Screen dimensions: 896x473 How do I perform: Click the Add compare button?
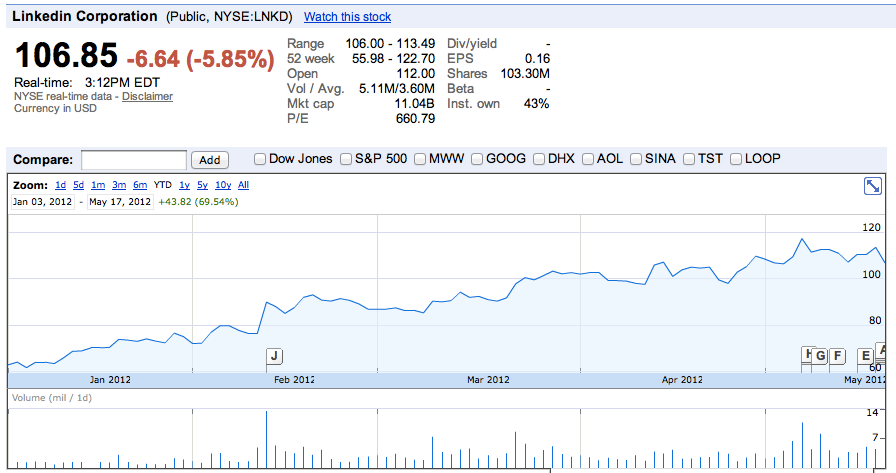pos(210,160)
